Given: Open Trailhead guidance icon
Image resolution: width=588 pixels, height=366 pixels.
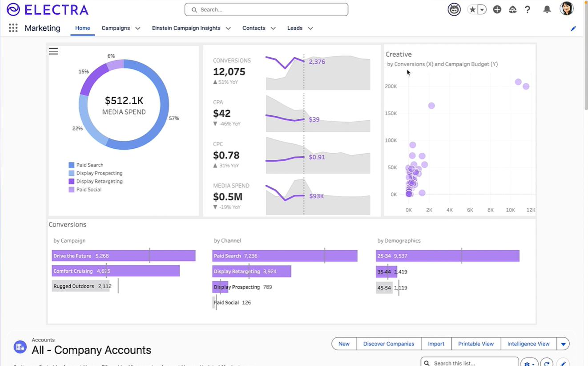Looking at the screenshot, I should [x=512, y=9].
